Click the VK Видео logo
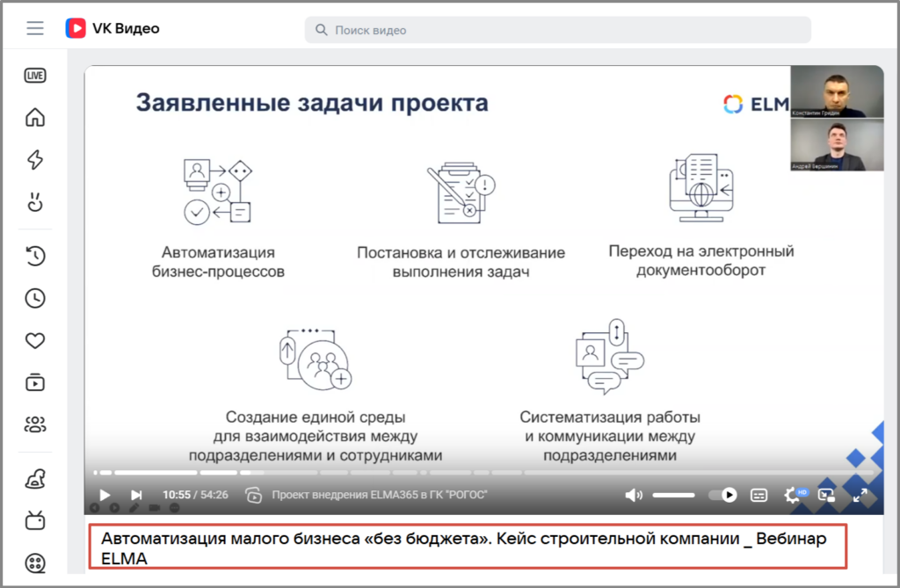The image size is (900, 588). (x=112, y=29)
